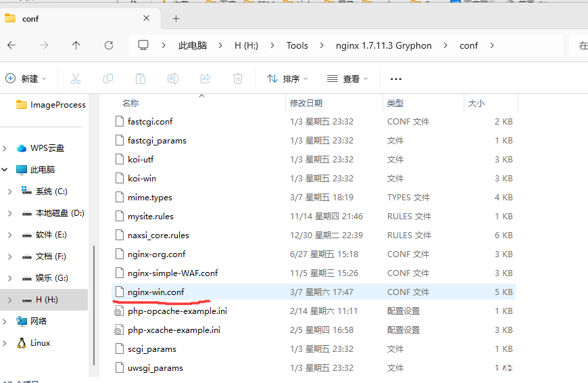
Task: Sort by 修改日期 column header
Action: [306, 104]
